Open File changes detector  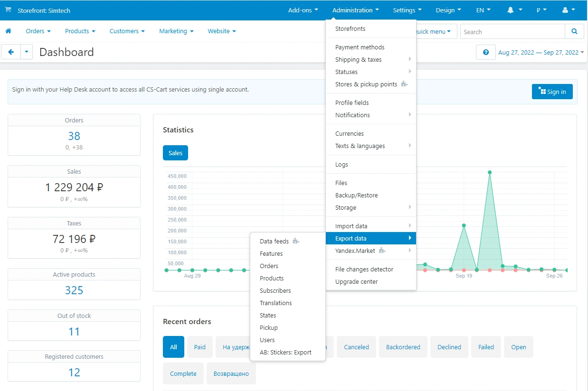[x=371, y=269]
